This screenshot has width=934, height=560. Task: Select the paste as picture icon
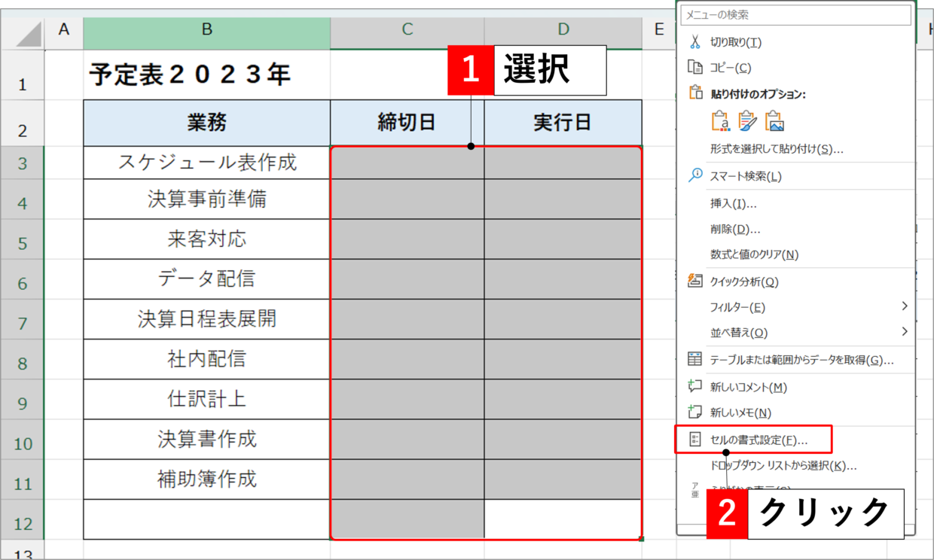click(774, 121)
